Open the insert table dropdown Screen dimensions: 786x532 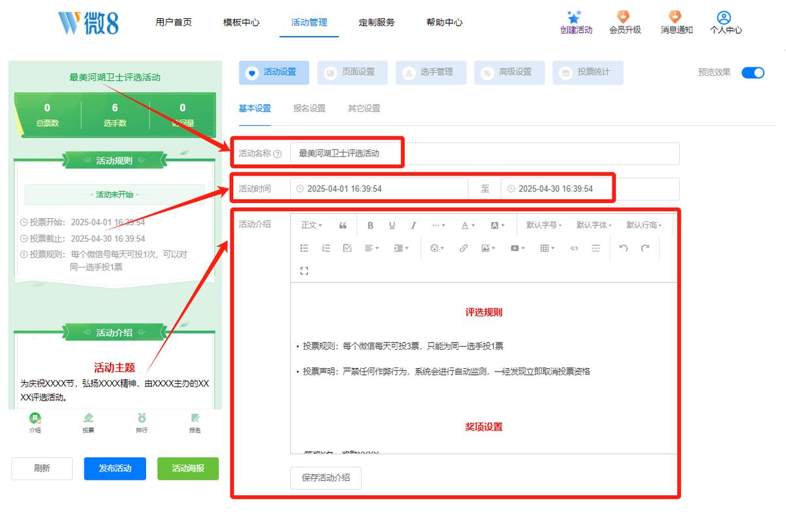point(547,248)
